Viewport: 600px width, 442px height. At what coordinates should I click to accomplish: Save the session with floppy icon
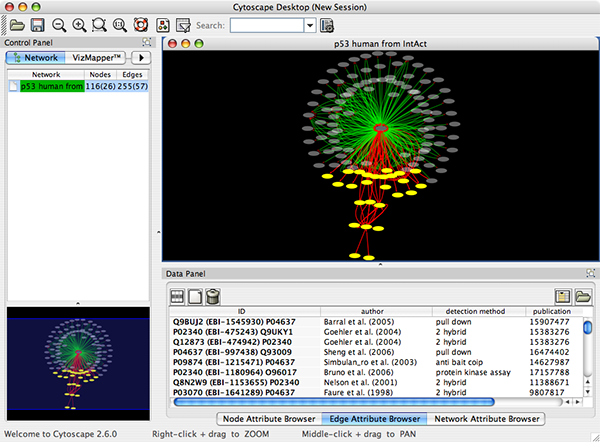(x=37, y=24)
